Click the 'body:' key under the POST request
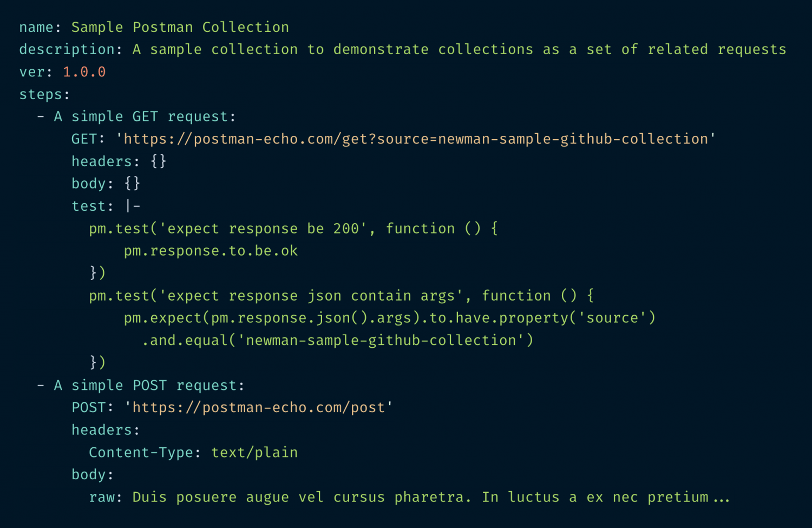Viewport: 812px width, 528px height. (x=93, y=475)
